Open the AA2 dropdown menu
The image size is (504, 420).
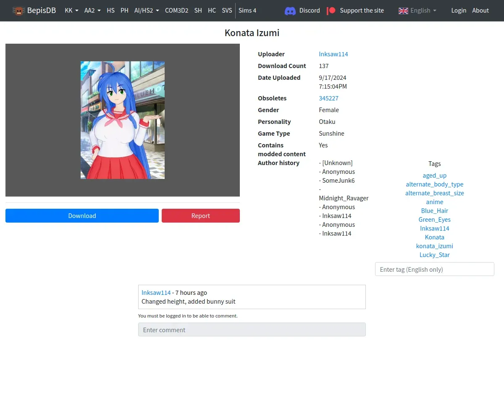coord(92,10)
